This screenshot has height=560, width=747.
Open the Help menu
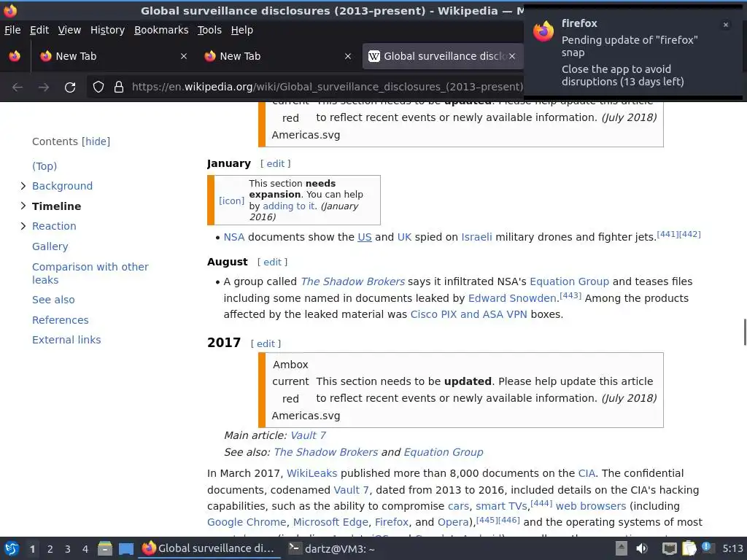[x=242, y=30]
